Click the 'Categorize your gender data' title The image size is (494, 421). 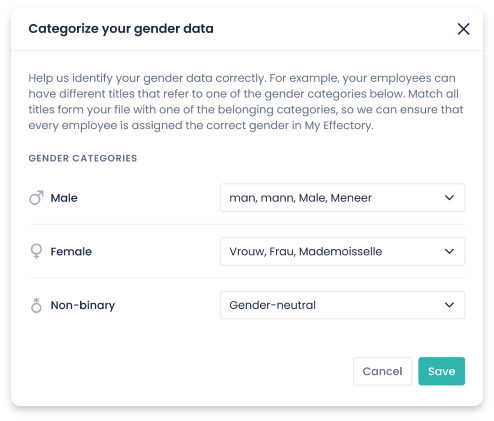(121, 29)
